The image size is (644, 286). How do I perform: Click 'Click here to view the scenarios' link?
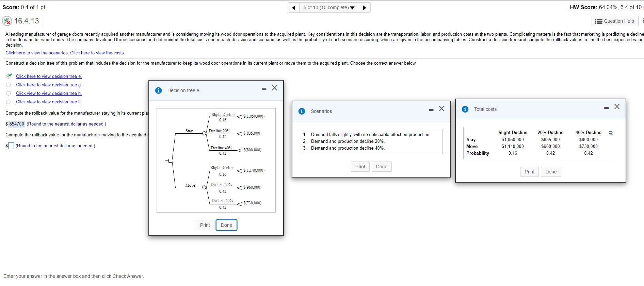(37, 53)
